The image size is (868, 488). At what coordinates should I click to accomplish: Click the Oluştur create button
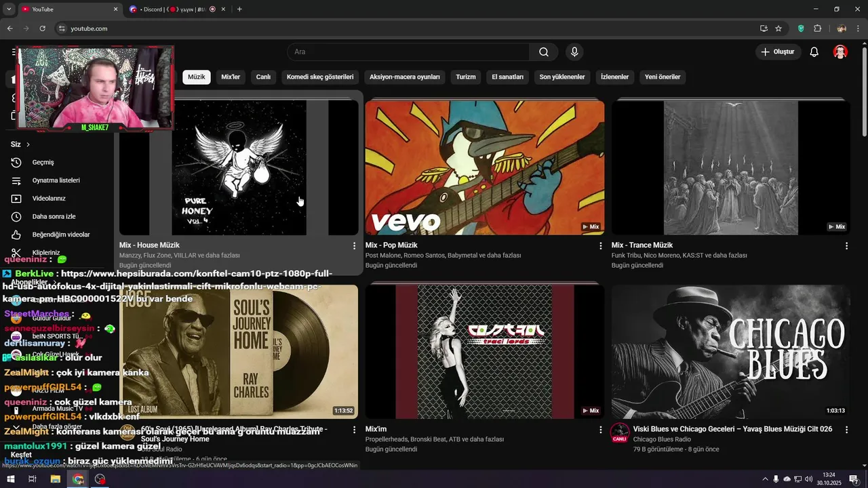coord(778,52)
